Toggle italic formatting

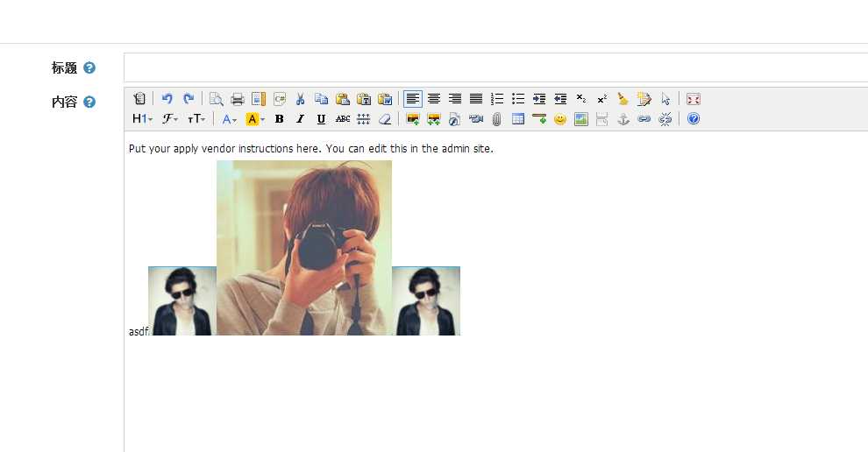coord(300,119)
